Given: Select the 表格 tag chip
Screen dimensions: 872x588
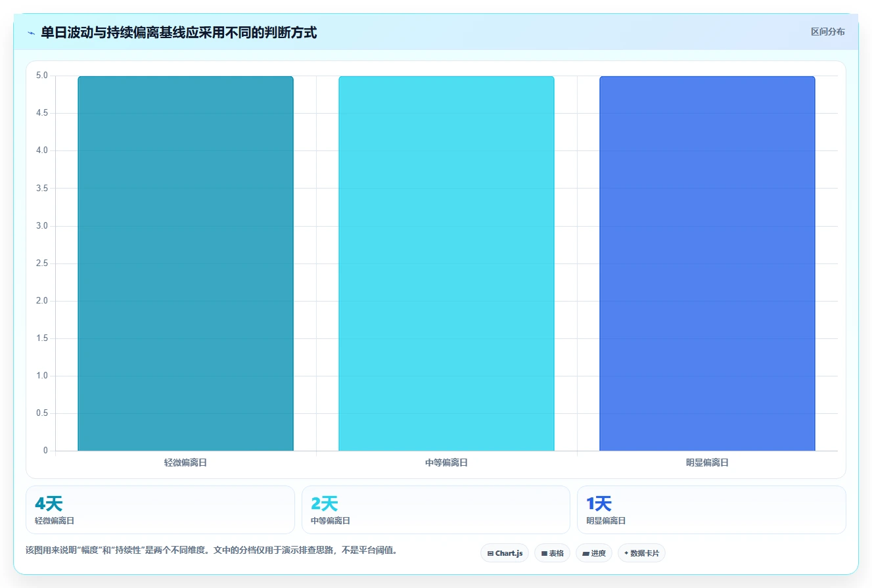Looking at the screenshot, I should [x=552, y=553].
